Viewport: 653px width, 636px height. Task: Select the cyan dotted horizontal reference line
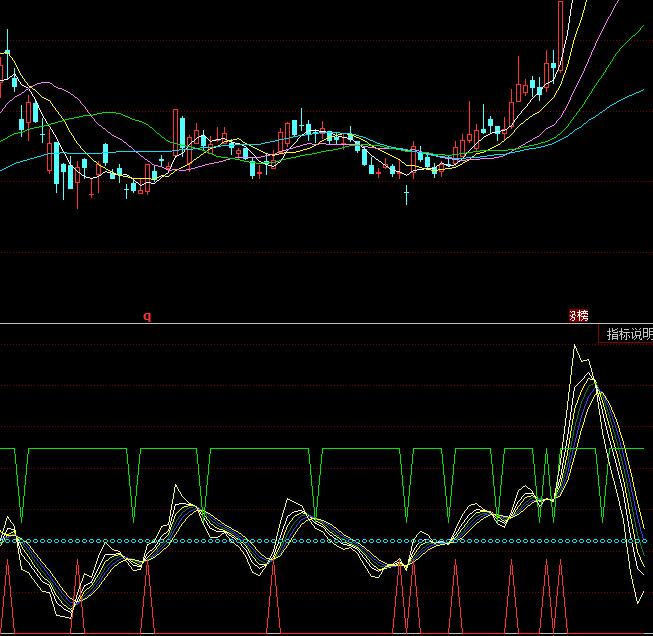(300, 541)
